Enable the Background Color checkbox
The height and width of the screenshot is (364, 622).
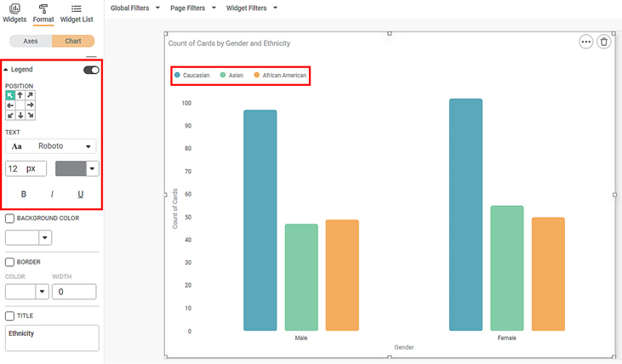[x=9, y=219]
